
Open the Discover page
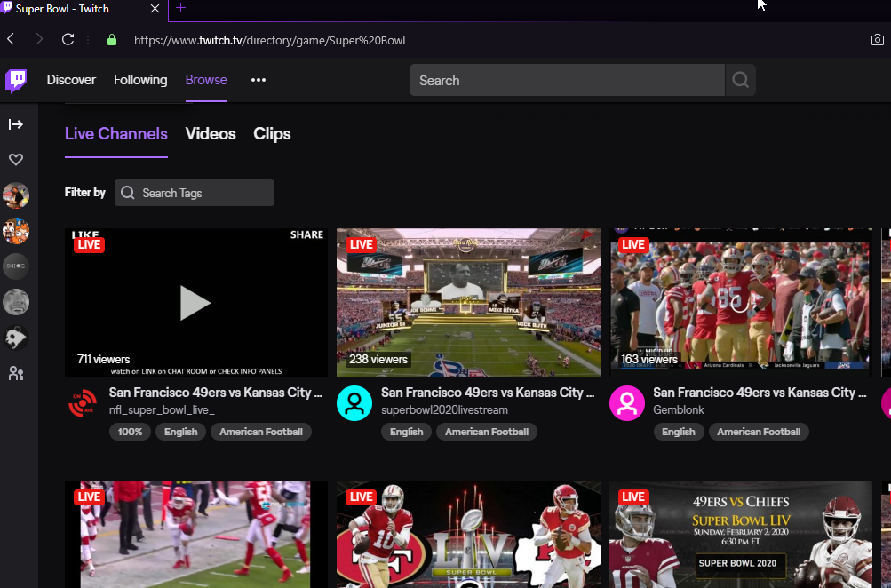click(x=71, y=80)
